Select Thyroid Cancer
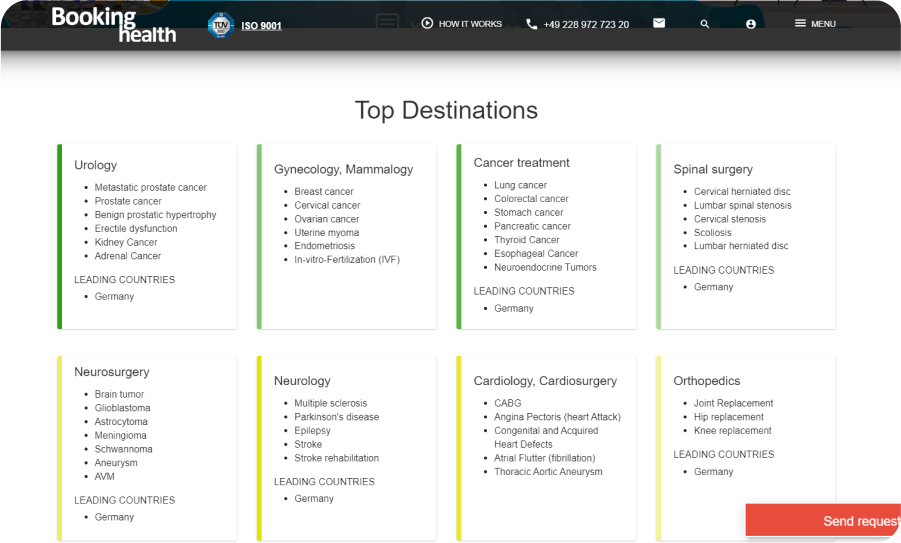This screenshot has height=543, width=901. (527, 240)
